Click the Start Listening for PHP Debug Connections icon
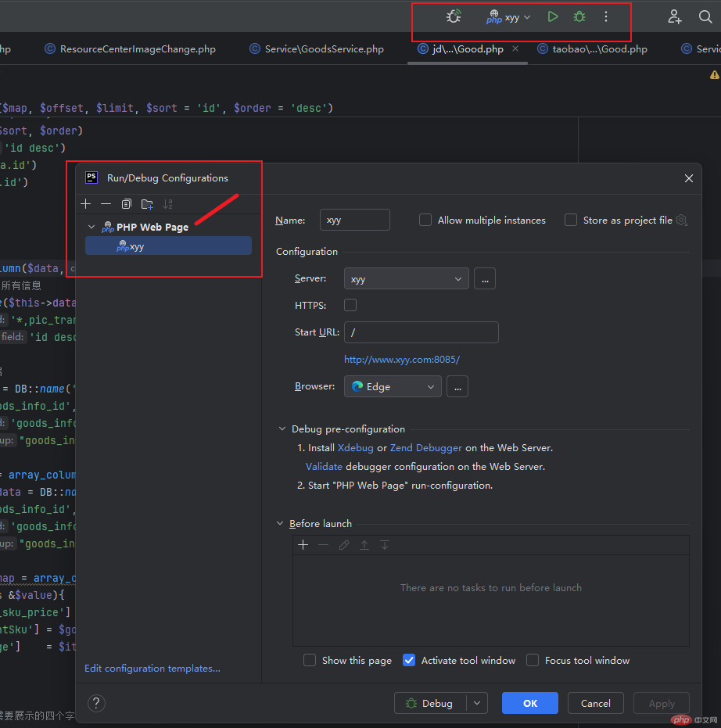This screenshot has height=728, width=721. 454,16
